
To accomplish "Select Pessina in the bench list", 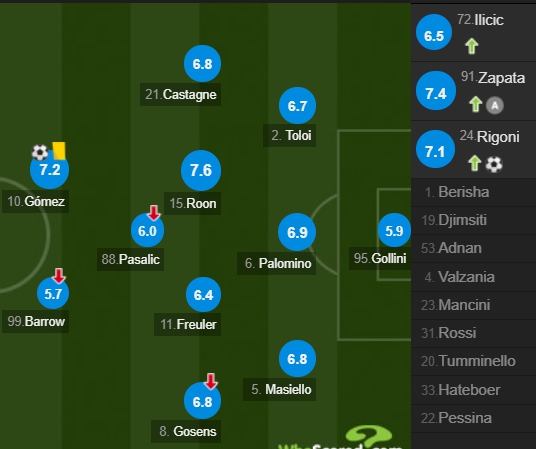I will tap(473, 418).
